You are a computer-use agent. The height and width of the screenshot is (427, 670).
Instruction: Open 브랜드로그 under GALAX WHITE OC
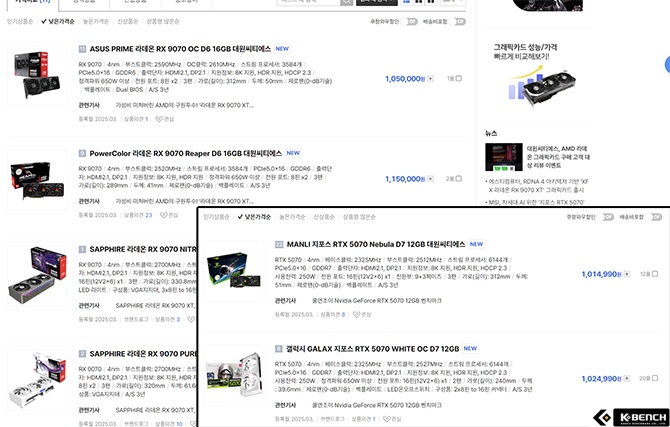tap(332, 419)
